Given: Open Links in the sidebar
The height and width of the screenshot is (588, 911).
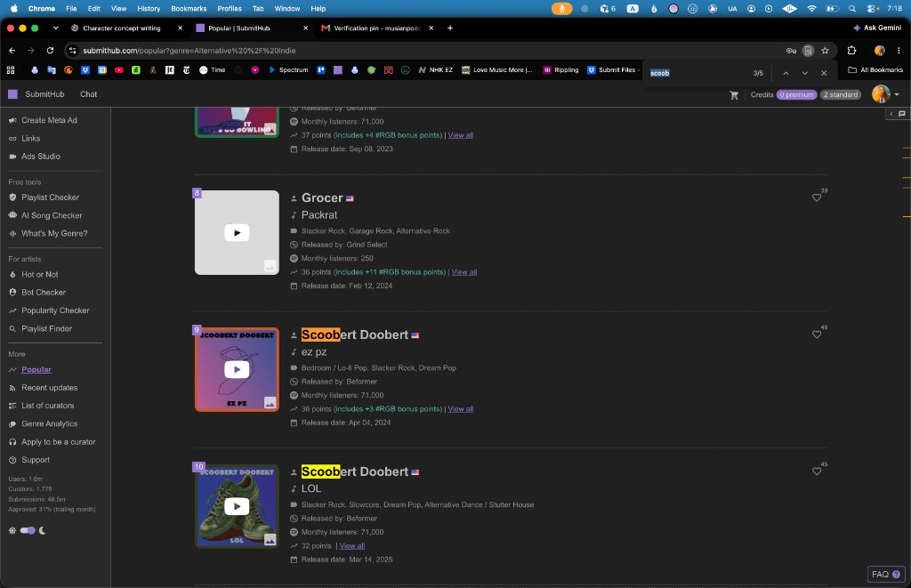Looking at the screenshot, I should point(30,138).
